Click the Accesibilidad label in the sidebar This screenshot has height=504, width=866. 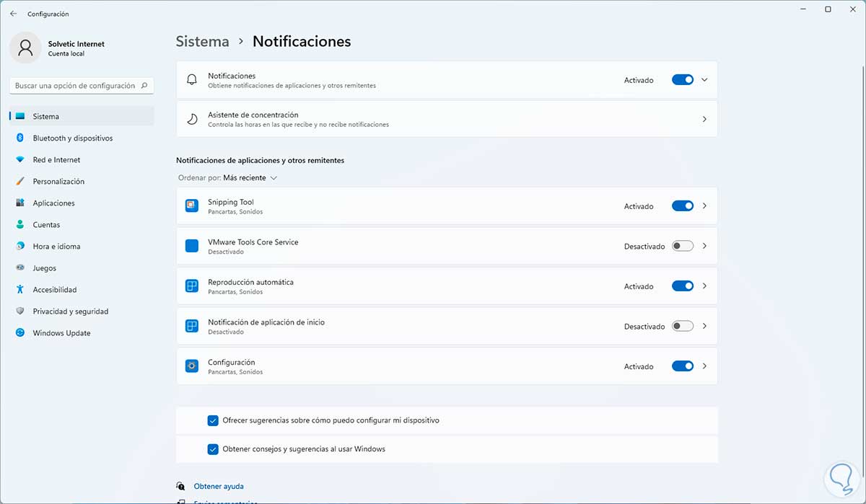(55, 289)
